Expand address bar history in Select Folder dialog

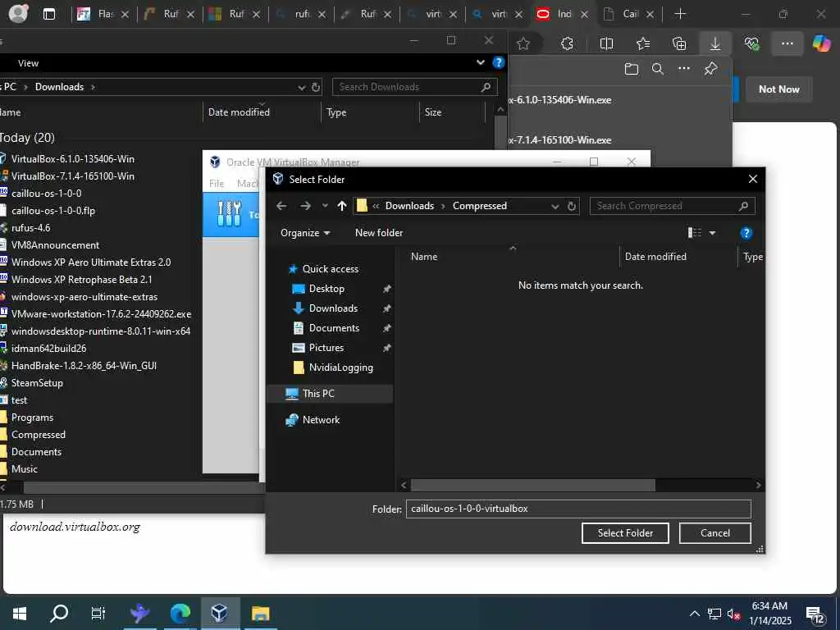[x=555, y=206]
